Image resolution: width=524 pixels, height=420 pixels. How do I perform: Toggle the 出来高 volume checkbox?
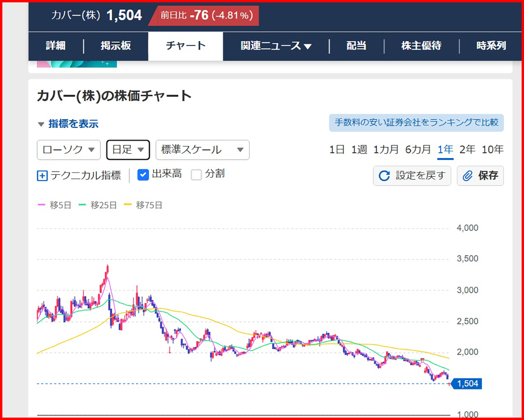(143, 175)
